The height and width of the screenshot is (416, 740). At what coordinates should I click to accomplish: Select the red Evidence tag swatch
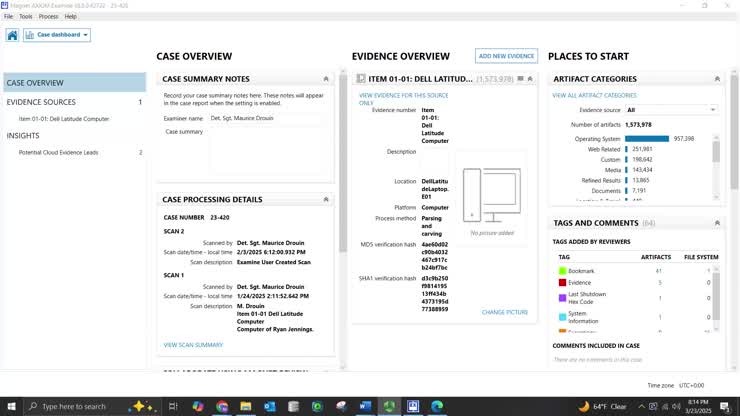pyautogui.click(x=562, y=283)
